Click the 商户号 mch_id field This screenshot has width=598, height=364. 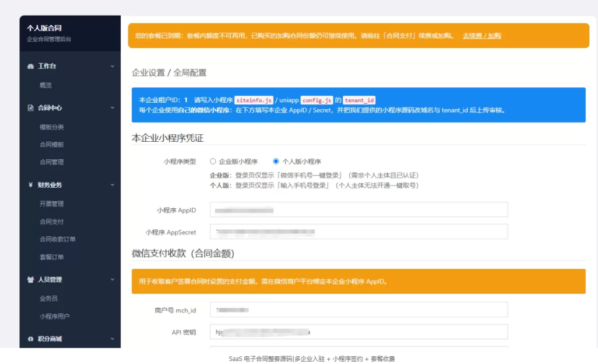click(359, 310)
